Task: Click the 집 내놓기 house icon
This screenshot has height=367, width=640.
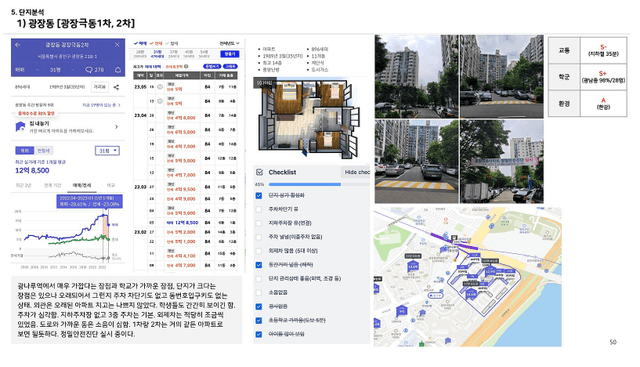Action: pyautogui.click(x=20, y=127)
